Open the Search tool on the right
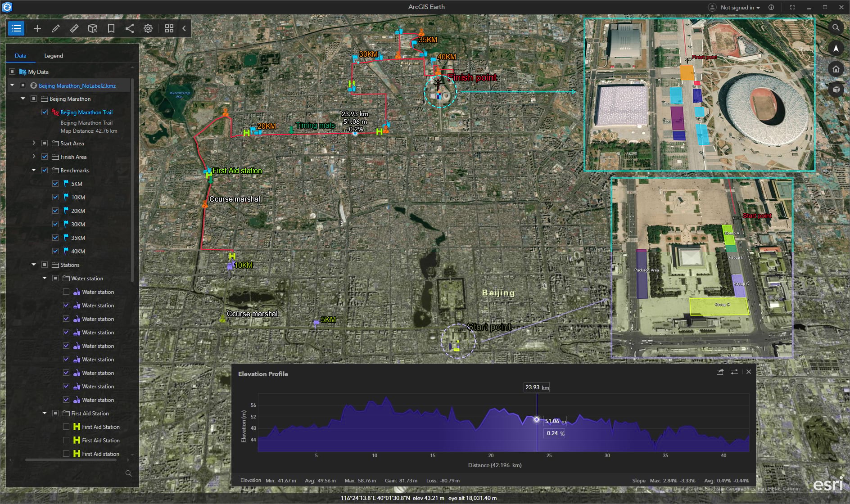Screen dimensions: 850x504 (x=836, y=27)
